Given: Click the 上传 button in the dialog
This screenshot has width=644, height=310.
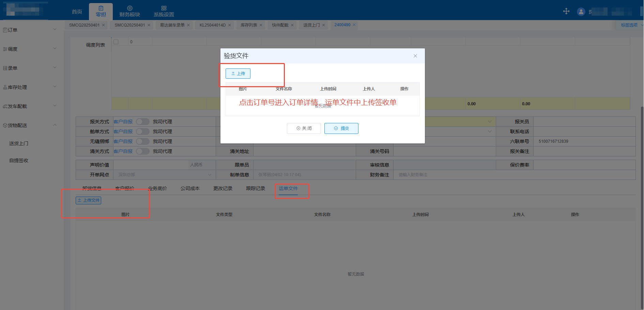Looking at the screenshot, I should 238,74.
